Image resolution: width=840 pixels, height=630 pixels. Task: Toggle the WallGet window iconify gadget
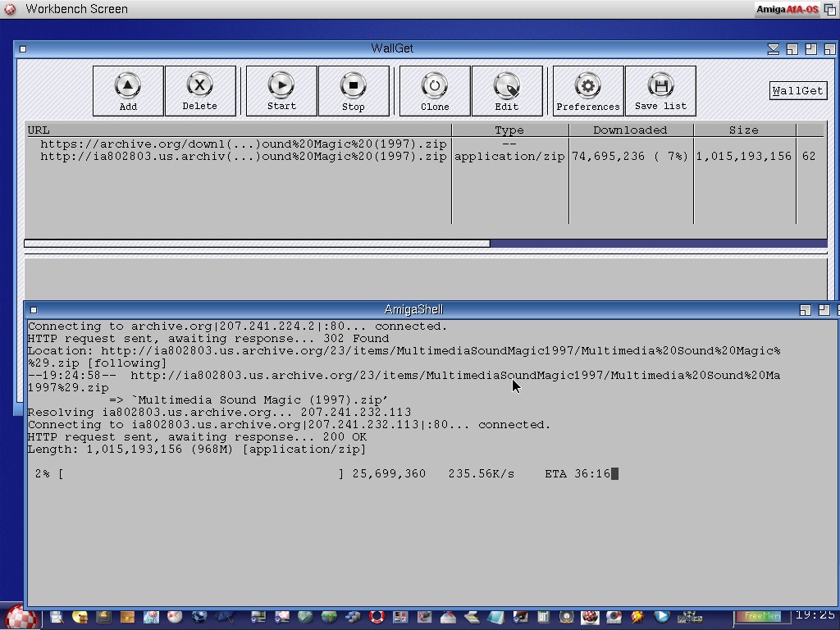pyautogui.click(x=773, y=49)
